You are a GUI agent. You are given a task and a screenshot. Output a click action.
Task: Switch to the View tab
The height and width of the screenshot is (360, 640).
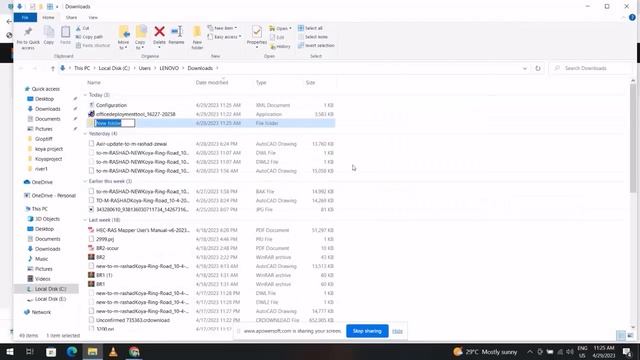coord(93,18)
